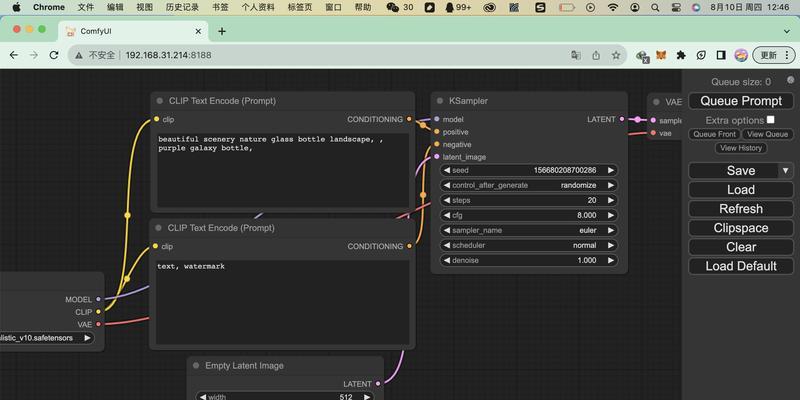800x400 pixels.
Task: Bookmark this page with star icon
Action: [616, 55]
